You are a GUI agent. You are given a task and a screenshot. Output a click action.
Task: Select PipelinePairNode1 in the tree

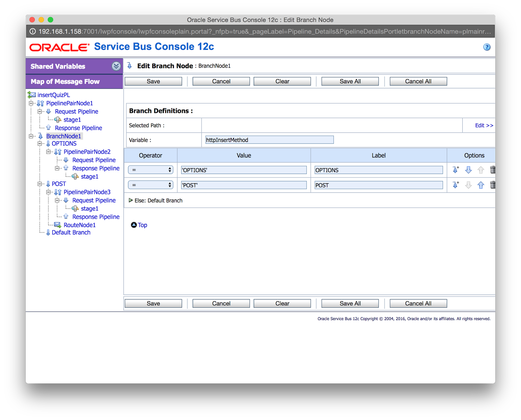(x=69, y=103)
